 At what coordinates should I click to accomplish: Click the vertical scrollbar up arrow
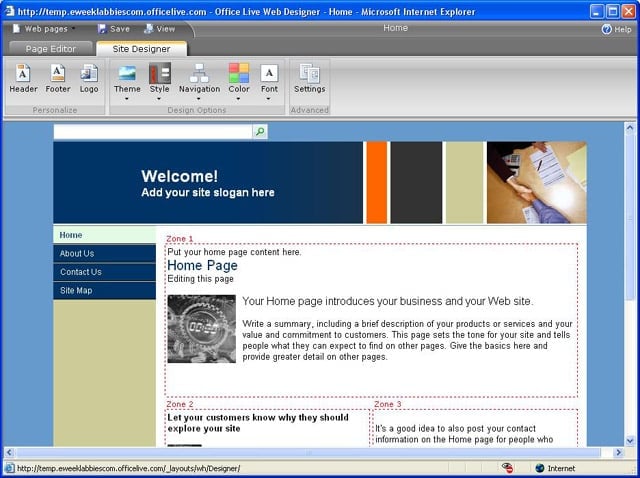630,128
